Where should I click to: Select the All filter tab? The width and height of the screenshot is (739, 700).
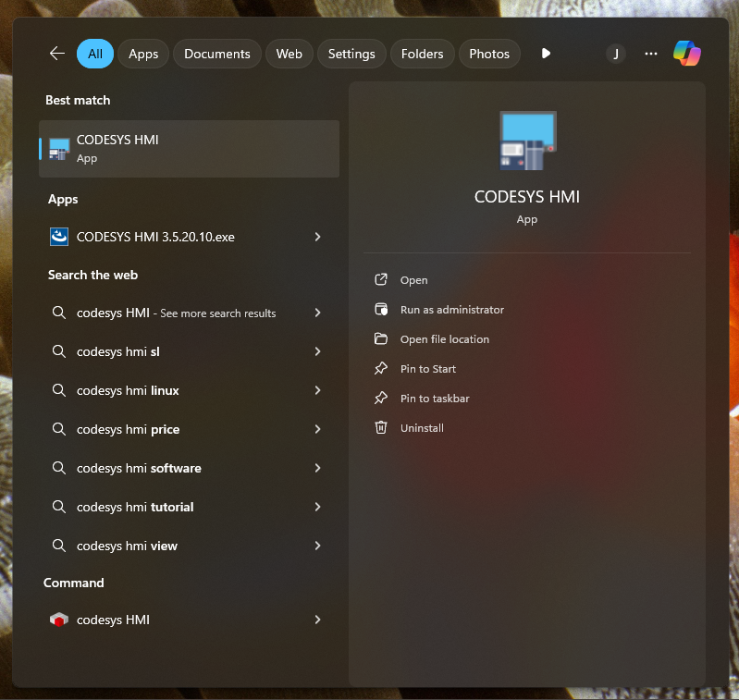click(94, 54)
